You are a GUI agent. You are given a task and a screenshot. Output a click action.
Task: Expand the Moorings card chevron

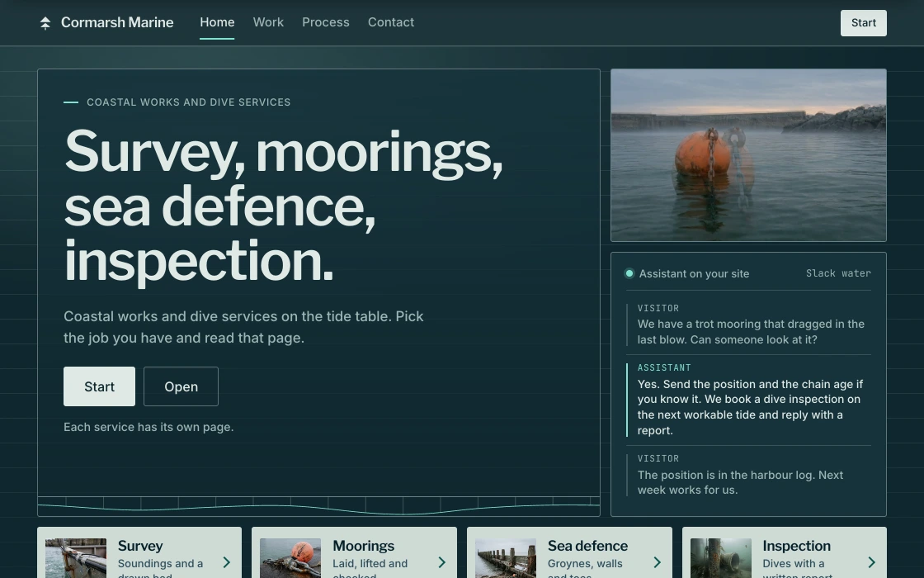tap(441, 562)
